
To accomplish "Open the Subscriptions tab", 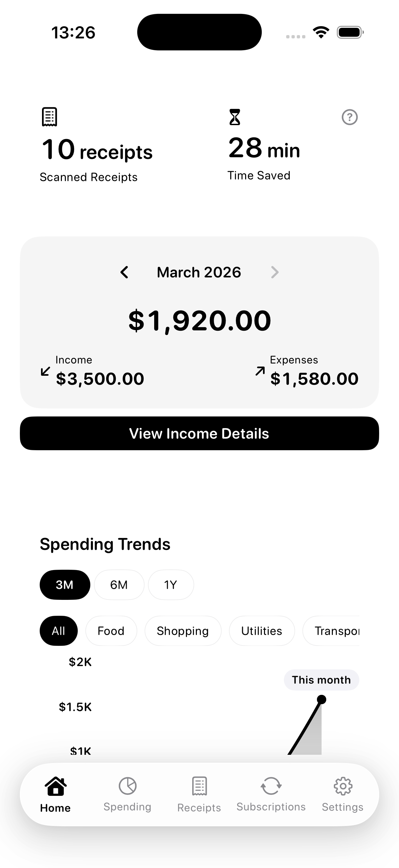I will (271, 794).
